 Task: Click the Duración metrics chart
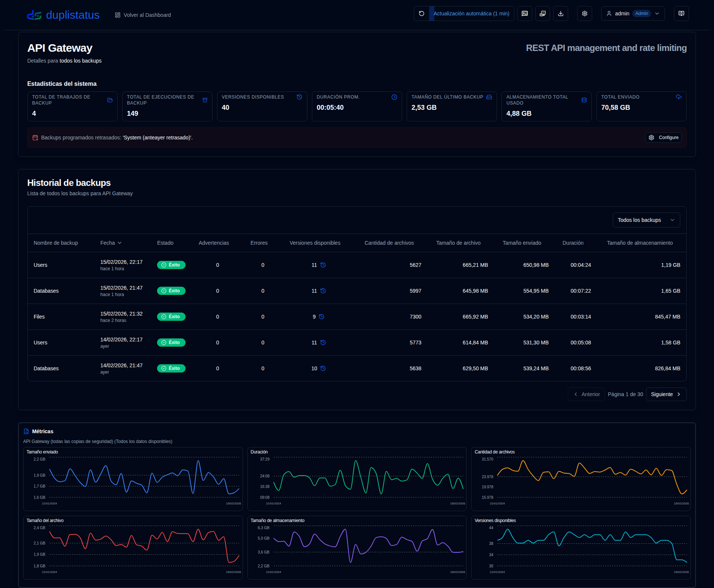pos(357,479)
